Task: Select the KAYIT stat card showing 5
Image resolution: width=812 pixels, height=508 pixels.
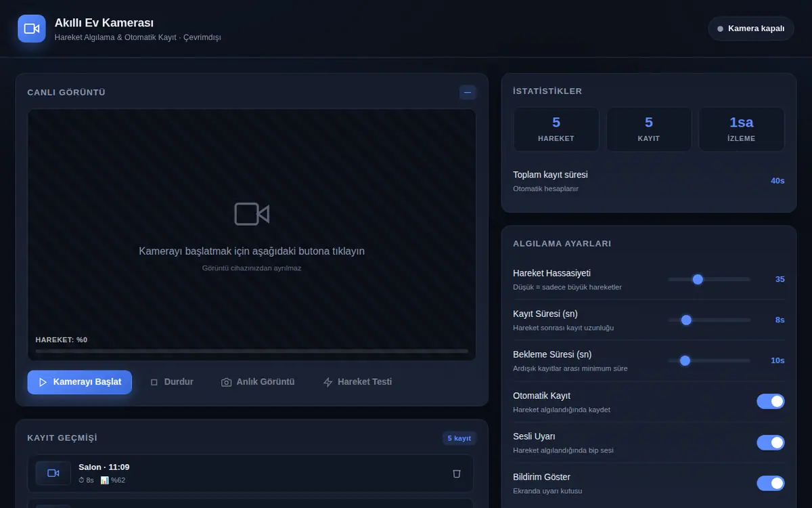Action: (649, 129)
